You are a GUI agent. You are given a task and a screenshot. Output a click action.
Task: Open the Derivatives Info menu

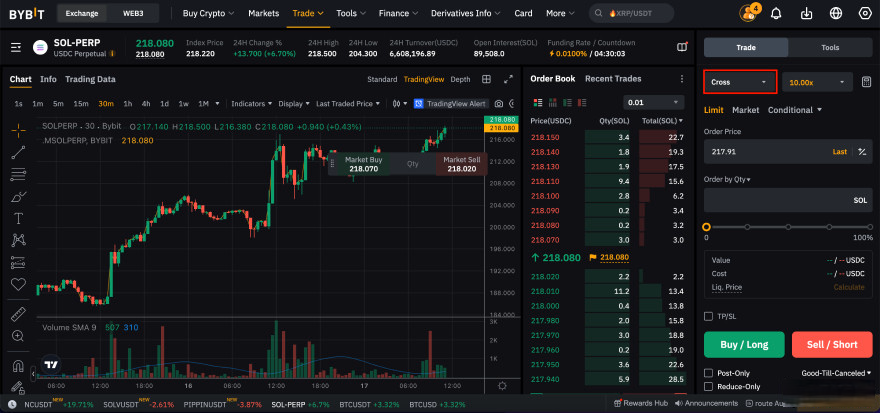(x=466, y=13)
